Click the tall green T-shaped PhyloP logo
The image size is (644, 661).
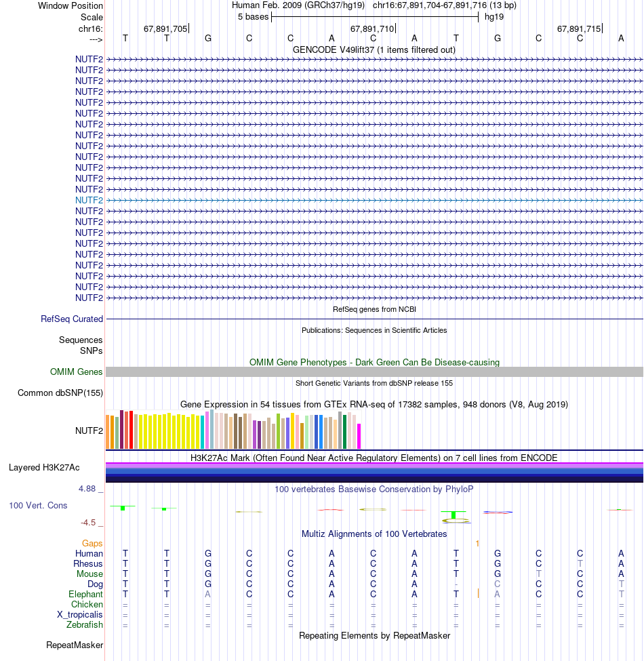pyautogui.click(x=454, y=515)
